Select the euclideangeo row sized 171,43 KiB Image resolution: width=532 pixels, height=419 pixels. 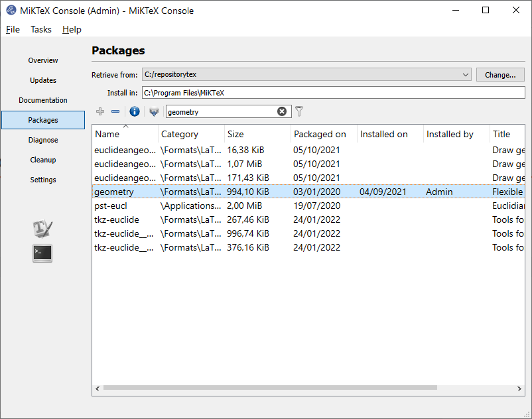click(x=308, y=178)
